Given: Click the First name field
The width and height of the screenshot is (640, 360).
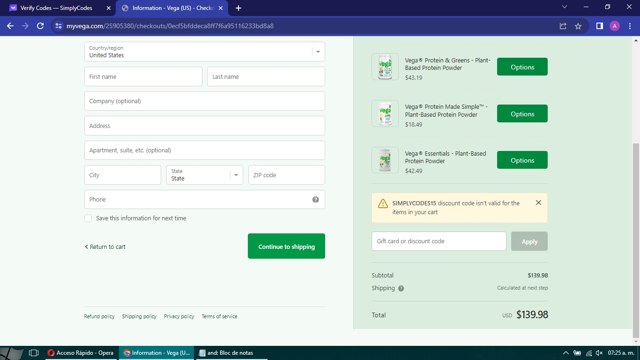Looking at the screenshot, I should (x=143, y=77).
